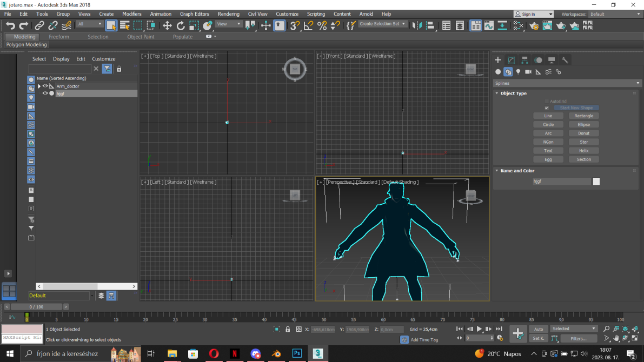The width and height of the screenshot is (644, 362).
Task: Open the Modify panel tab icon
Action: tap(511, 60)
